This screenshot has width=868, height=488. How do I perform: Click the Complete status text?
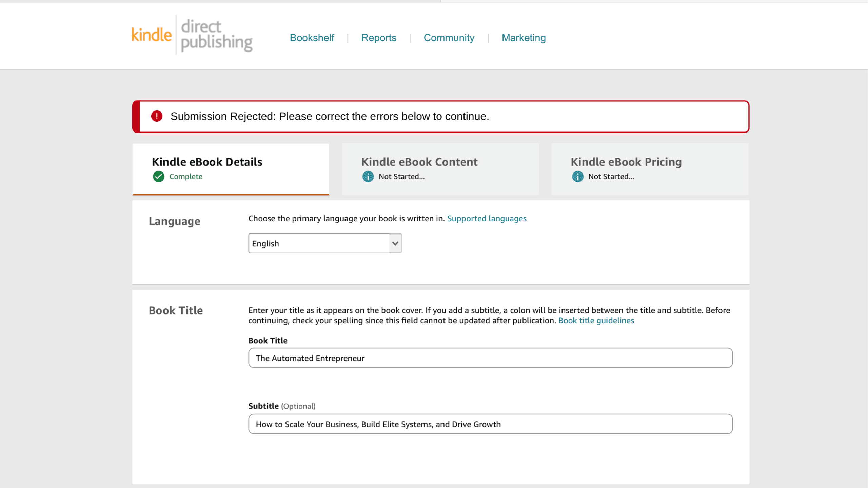click(x=186, y=177)
